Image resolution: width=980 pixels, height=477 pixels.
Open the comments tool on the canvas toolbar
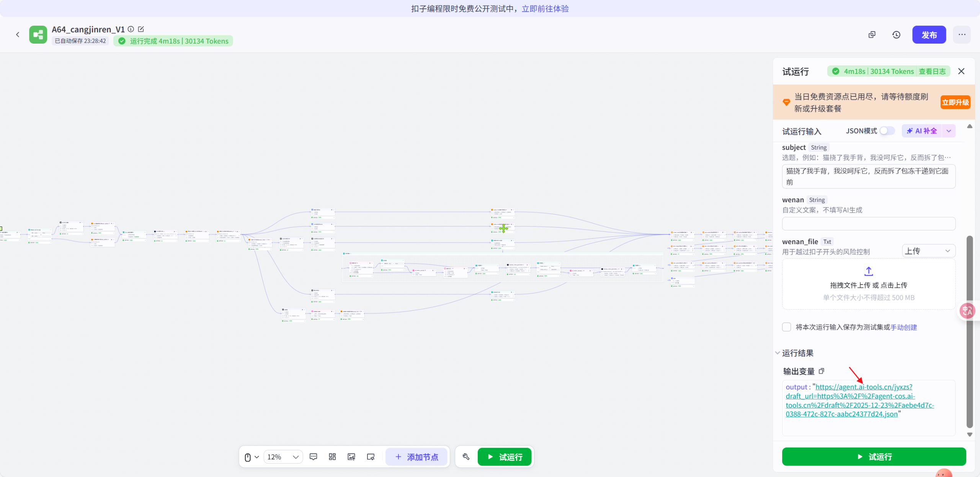coord(313,456)
